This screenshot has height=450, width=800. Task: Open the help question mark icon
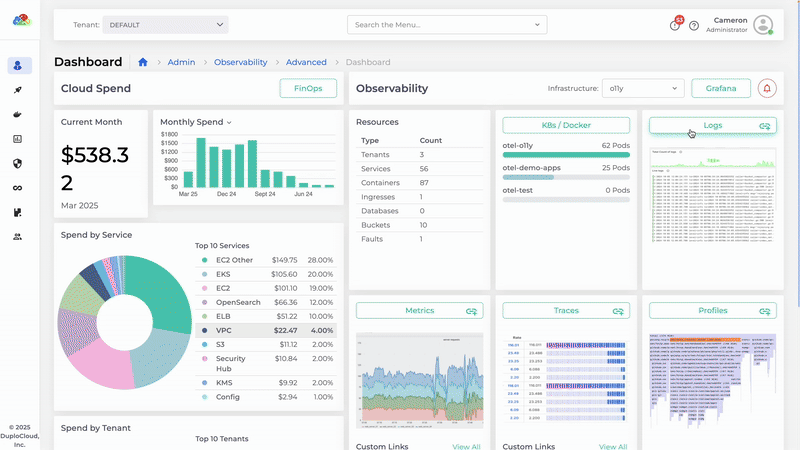(x=694, y=25)
